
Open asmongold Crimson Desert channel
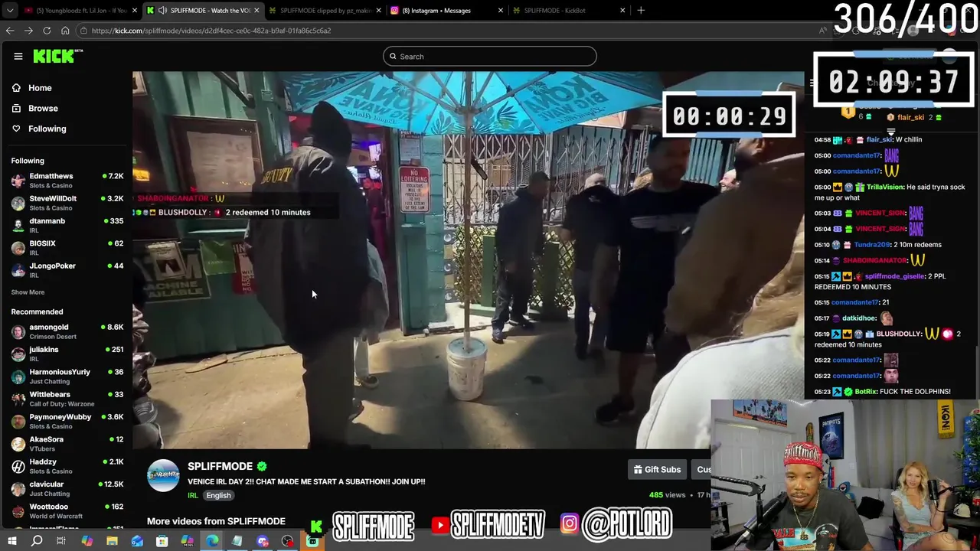pos(67,331)
